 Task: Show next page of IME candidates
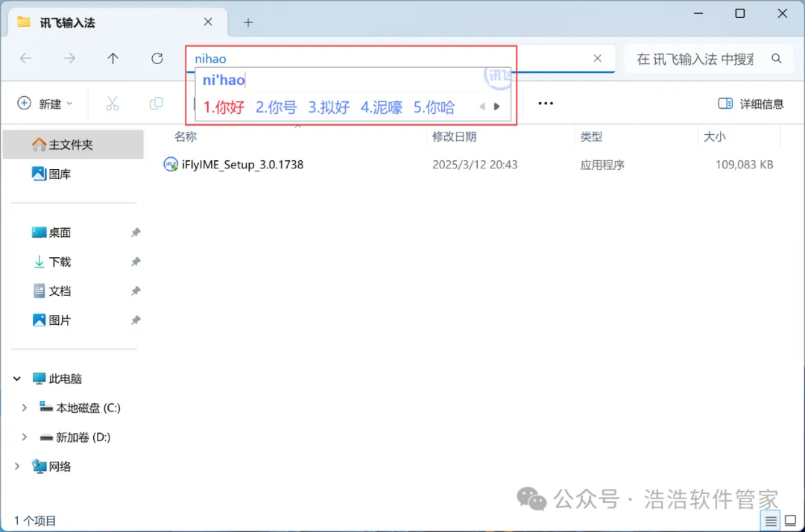pyautogui.click(x=497, y=107)
